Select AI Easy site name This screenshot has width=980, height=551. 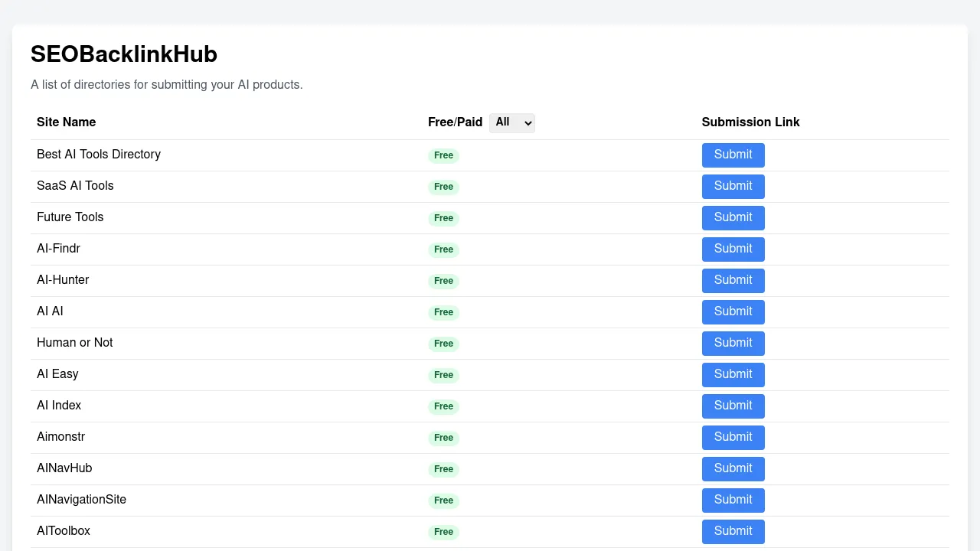[57, 374]
